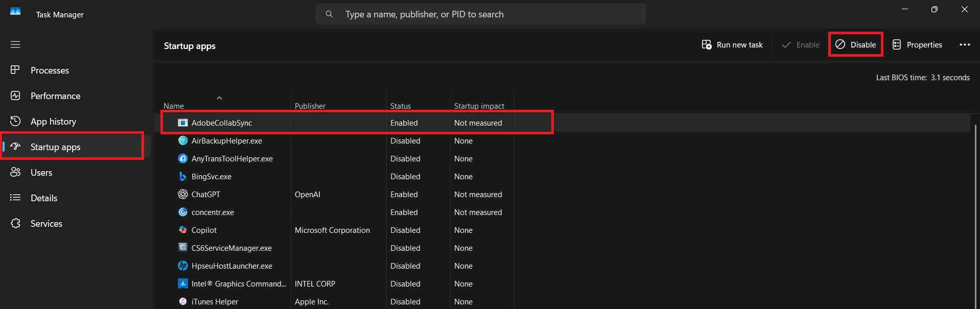This screenshot has width=980, height=309.
Task: Select the iTunes Helper entry
Action: click(x=215, y=302)
